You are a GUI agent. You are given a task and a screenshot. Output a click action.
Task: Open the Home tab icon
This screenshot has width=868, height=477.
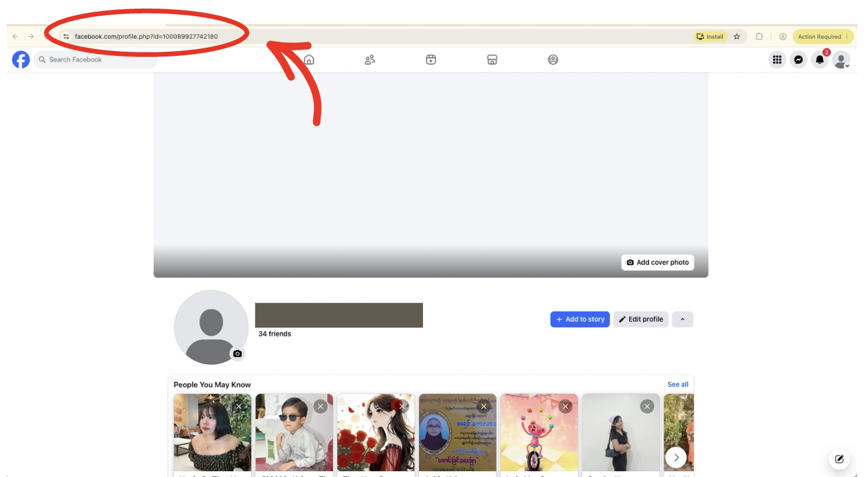tap(309, 59)
